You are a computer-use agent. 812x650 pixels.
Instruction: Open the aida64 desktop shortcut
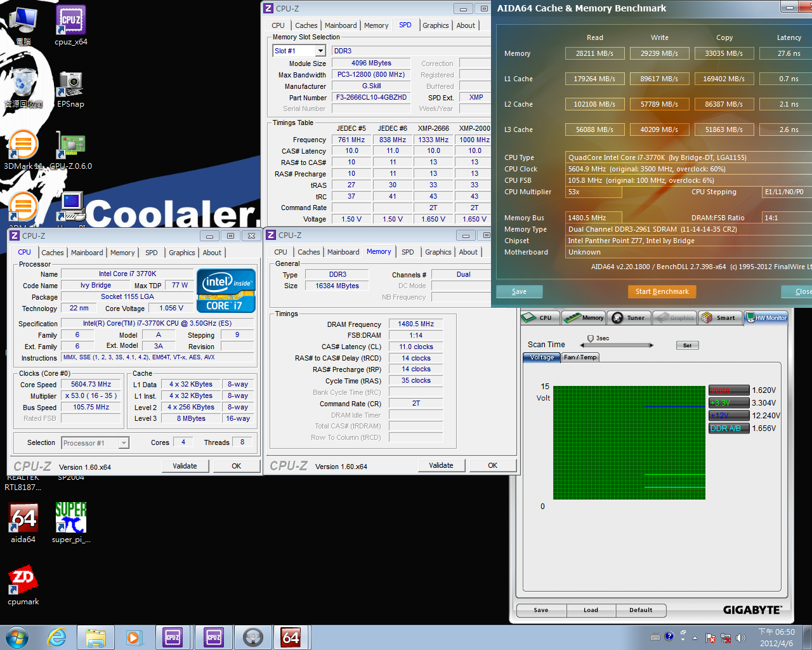coord(23,523)
